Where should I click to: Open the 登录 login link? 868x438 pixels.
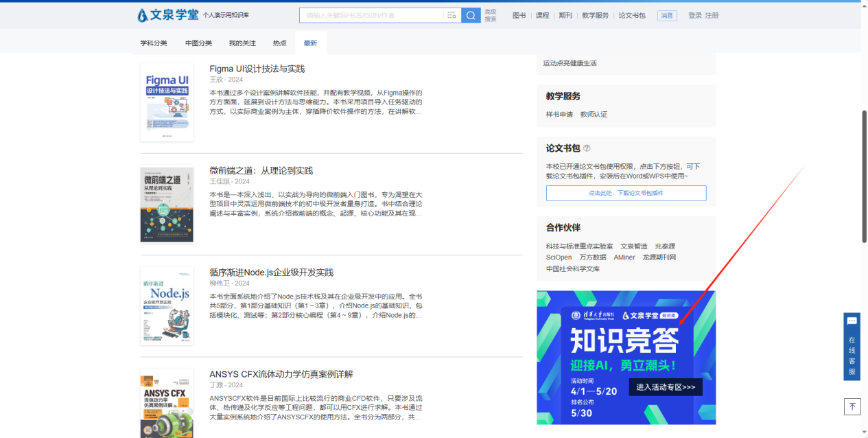click(694, 15)
